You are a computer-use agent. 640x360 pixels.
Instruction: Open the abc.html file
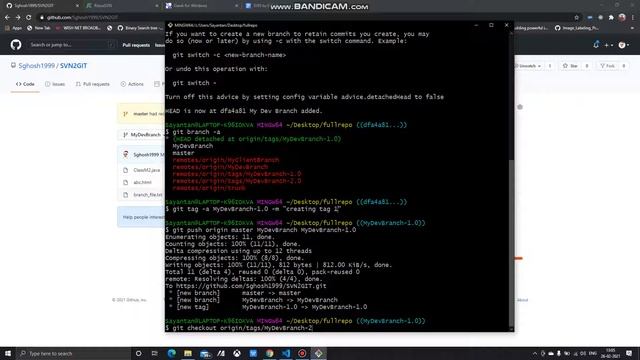[x=142, y=182]
